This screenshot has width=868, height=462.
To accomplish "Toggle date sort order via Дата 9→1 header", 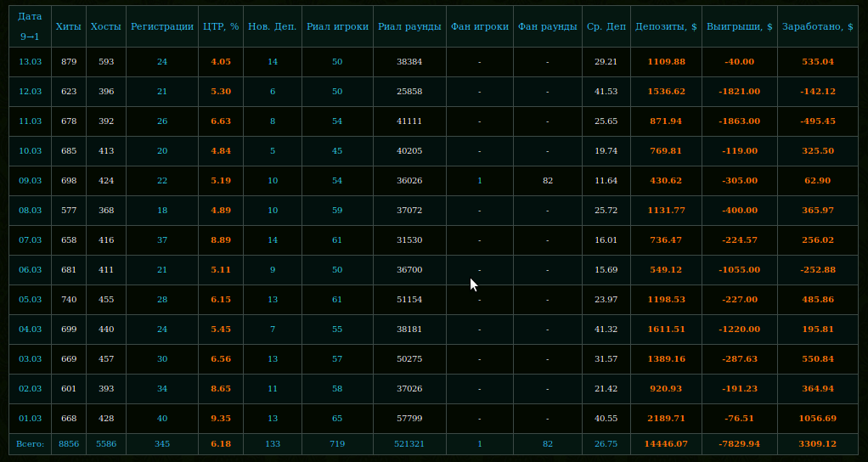I will (30, 26).
